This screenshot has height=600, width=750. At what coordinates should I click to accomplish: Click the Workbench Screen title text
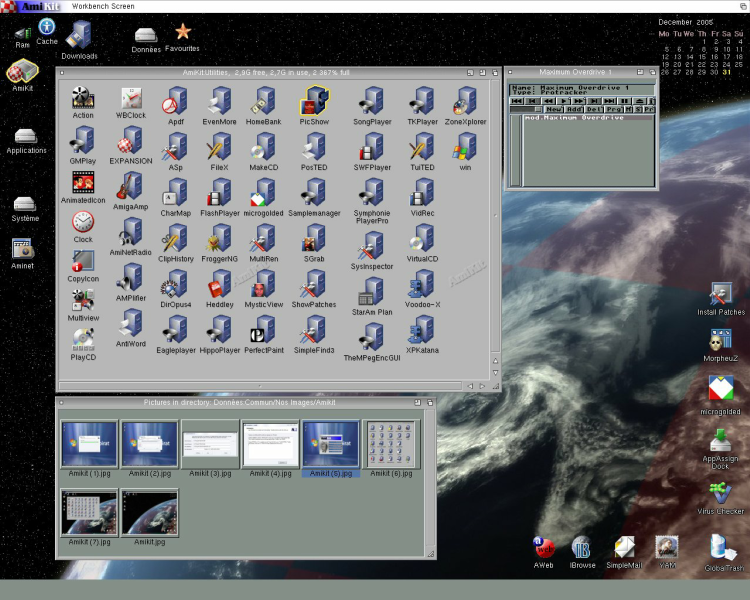[103, 6]
